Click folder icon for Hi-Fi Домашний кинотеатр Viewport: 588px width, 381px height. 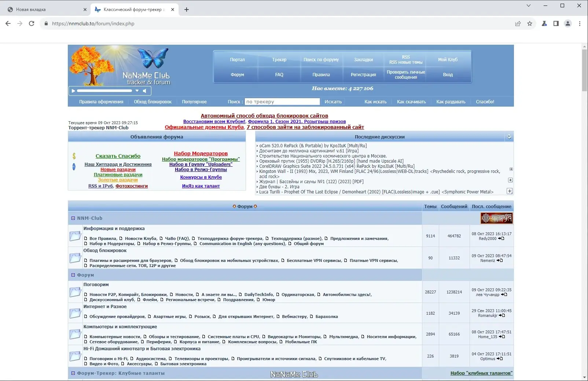[75, 356]
